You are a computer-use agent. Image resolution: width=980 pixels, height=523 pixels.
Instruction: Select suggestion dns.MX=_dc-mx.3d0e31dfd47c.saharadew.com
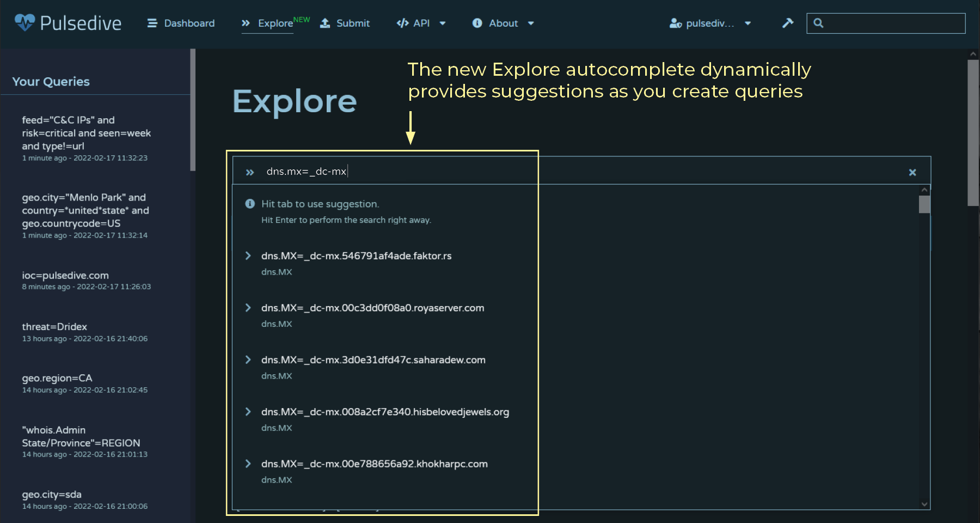373,360
